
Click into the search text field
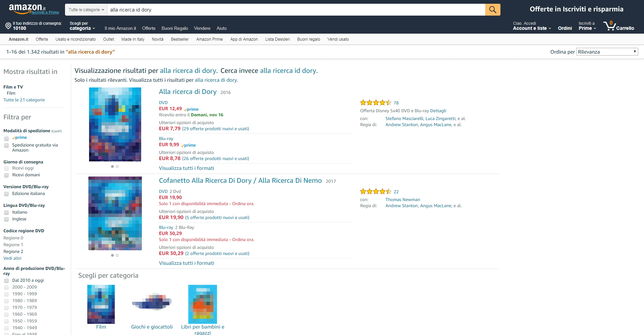296,10
